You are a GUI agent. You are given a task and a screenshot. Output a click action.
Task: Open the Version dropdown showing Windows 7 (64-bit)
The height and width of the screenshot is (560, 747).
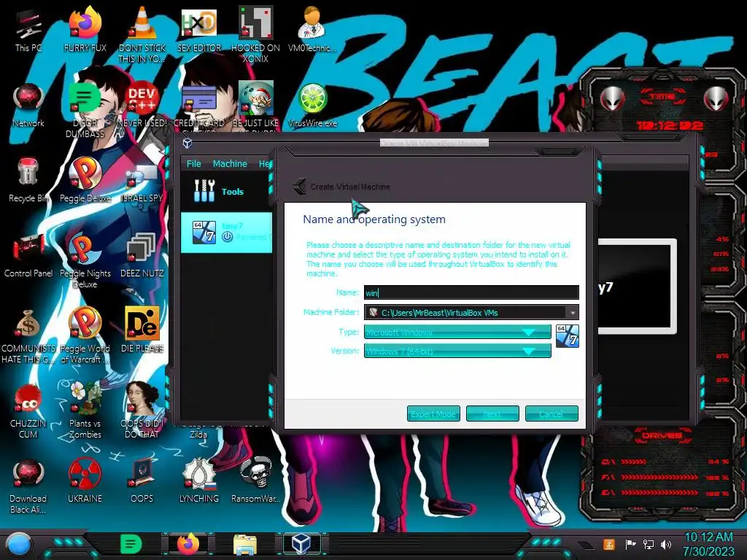457,351
